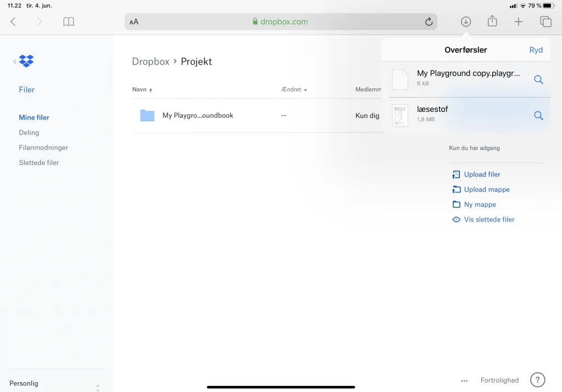The width and height of the screenshot is (562, 392).
Task: Sort by Navn column header
Action: point(142,89)
